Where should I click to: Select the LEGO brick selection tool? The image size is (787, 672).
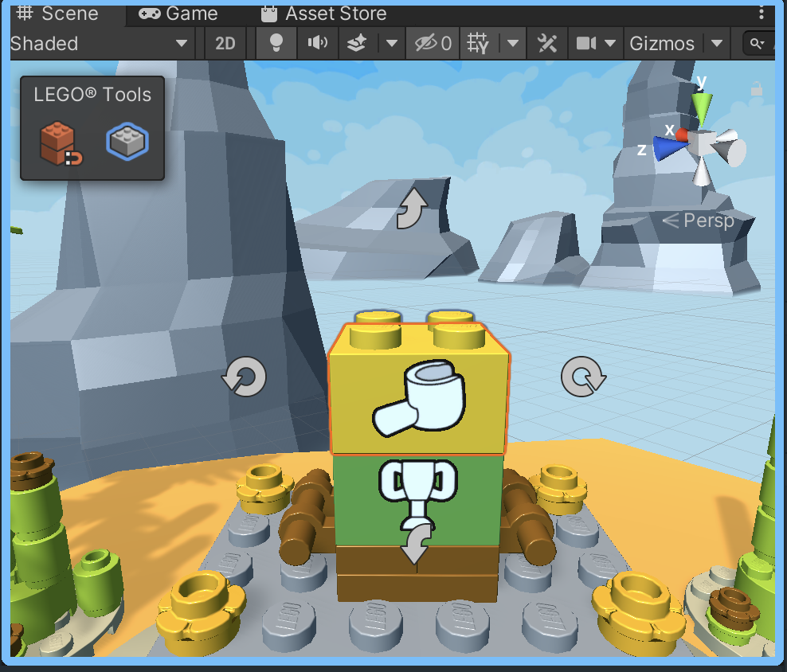click(127, 142)
